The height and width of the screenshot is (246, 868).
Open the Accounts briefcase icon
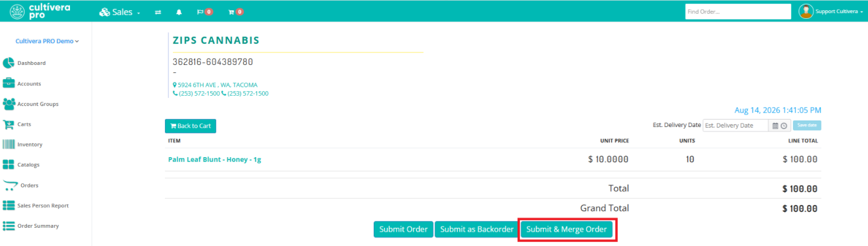9,84
